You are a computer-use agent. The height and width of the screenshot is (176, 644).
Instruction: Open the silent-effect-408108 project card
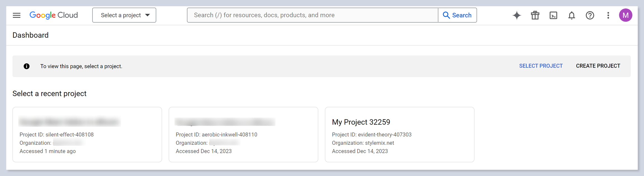[87, 134]
